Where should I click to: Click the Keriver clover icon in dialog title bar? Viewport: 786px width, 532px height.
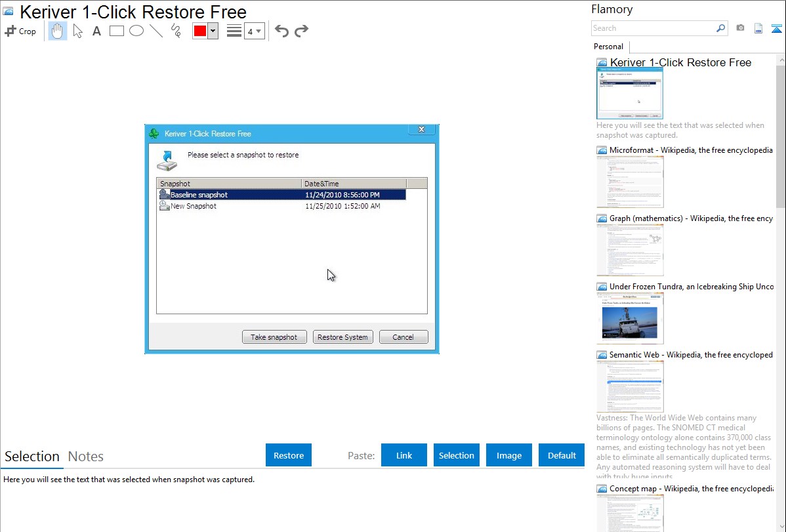coord(154,133)
